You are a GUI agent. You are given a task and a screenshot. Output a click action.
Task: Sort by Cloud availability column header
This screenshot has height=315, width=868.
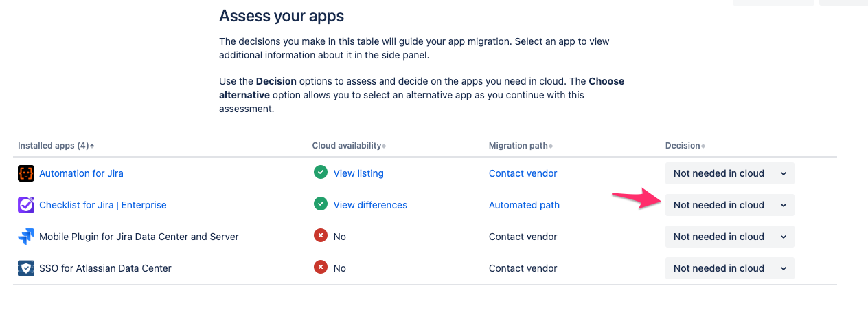coord(349,146)
